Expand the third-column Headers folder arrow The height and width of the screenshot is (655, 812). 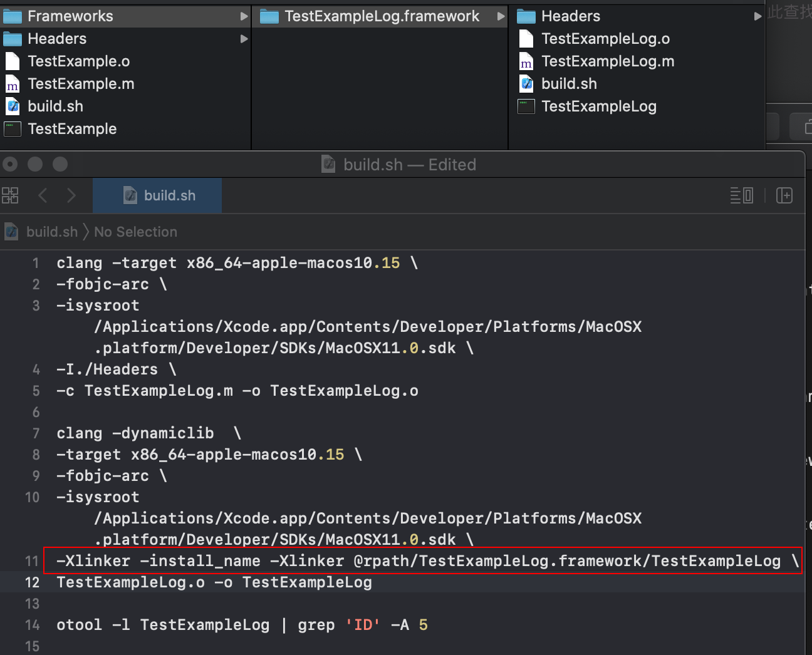(x=758, y=16)
